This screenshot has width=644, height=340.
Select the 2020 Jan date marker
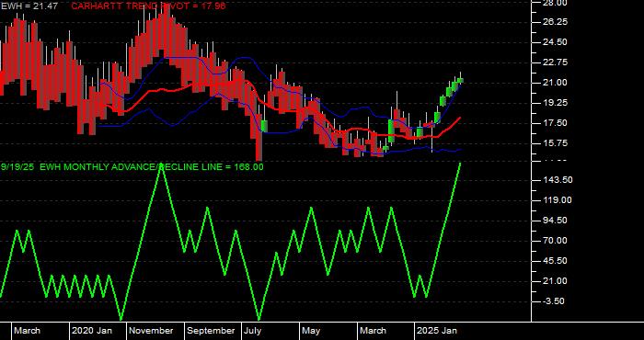[92, 331]
